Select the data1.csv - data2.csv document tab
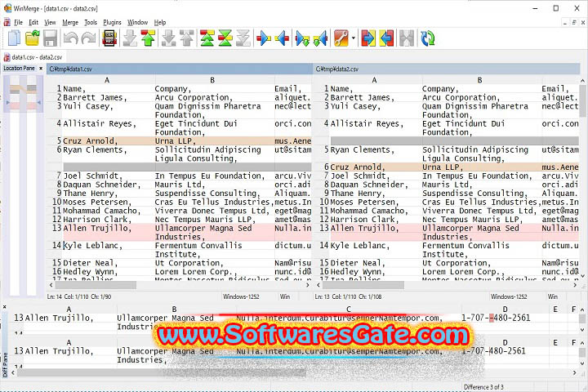The width and height of the screenshot is (588, 392). pos(33,57)
